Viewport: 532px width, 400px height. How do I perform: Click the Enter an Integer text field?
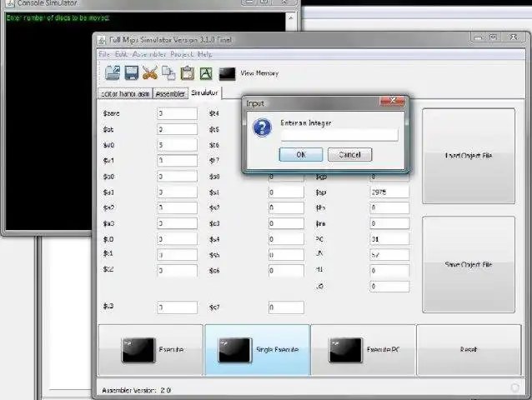pyautogui.click(x=339, y=134)
